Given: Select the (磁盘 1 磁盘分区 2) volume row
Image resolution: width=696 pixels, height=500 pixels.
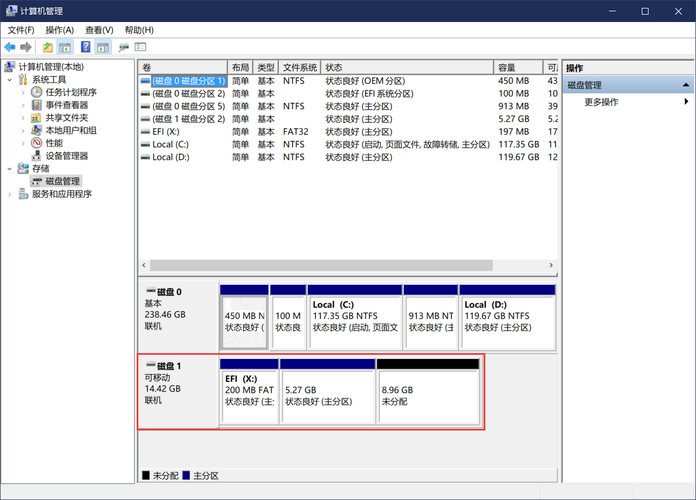Looking at the screenshot, I should pos(348,119).
